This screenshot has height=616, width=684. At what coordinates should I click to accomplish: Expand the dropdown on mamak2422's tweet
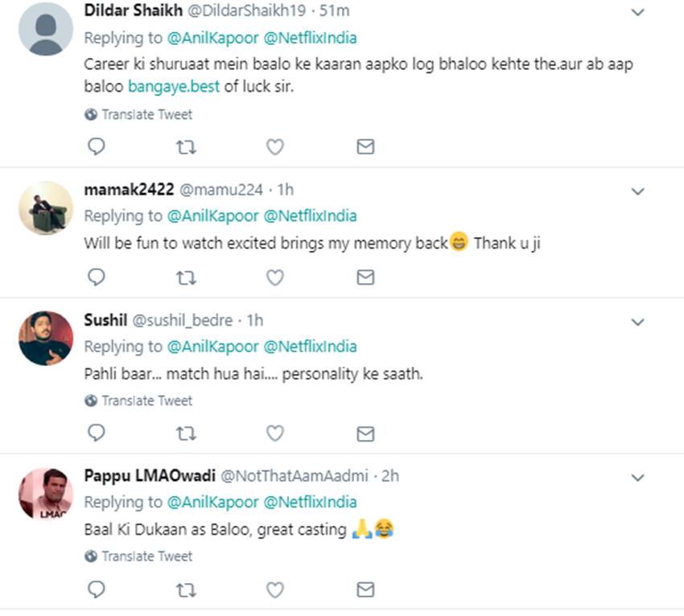pos(637,191)
